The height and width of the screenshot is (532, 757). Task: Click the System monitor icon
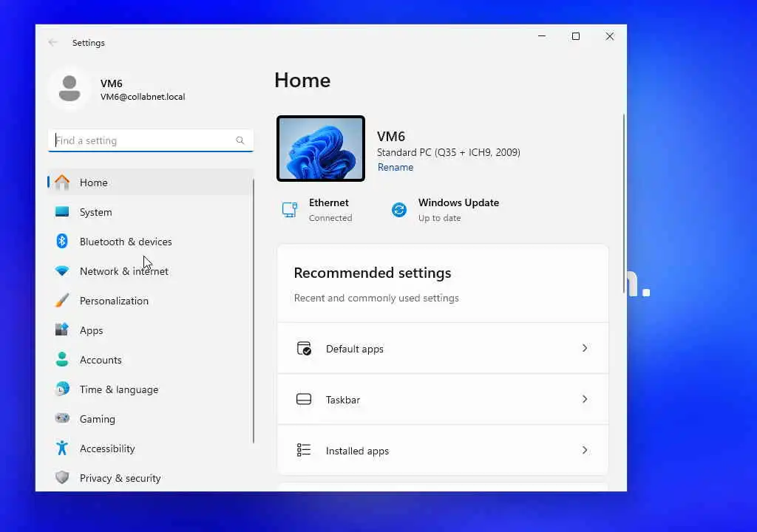[62, 212]
